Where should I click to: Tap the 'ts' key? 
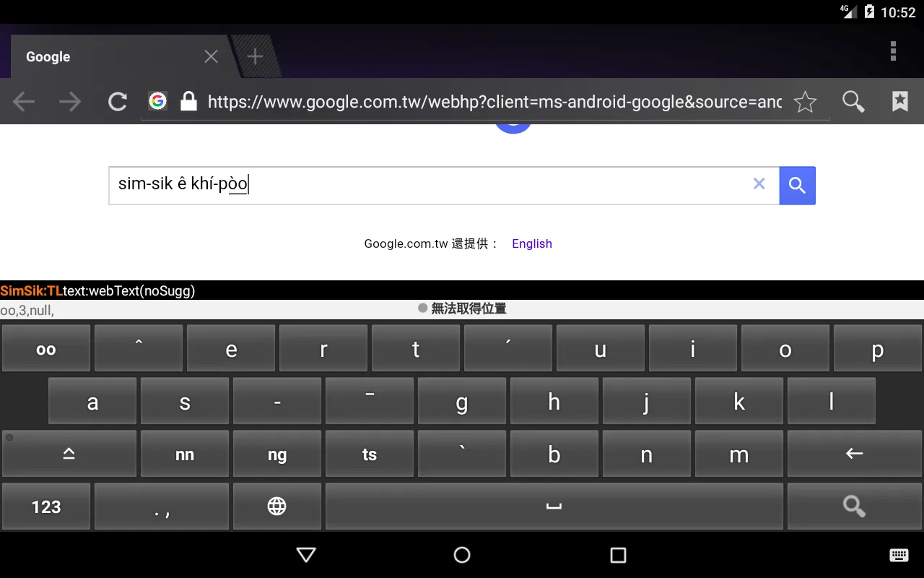[370, 453]
